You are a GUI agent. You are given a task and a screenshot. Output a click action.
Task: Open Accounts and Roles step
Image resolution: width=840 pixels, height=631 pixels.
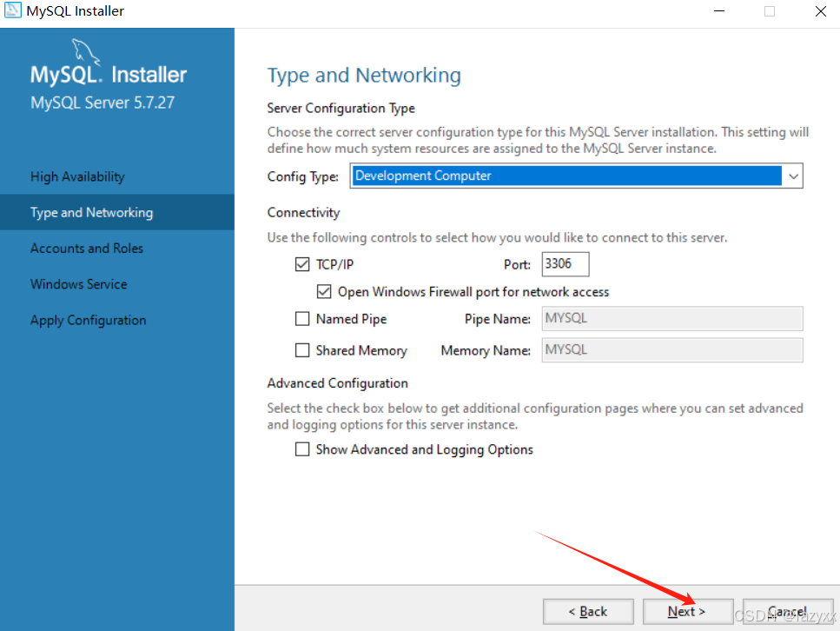coord(87,249)
